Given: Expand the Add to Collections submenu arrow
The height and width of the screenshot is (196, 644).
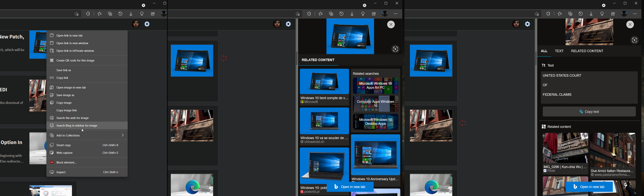Looking at the screenshot, I should 123,135.
